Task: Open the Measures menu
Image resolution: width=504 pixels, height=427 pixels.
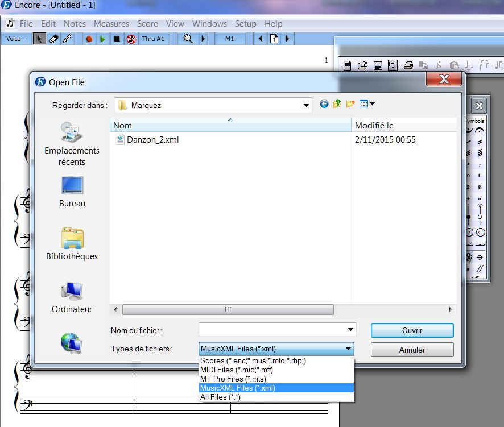Action: point(111,24)
